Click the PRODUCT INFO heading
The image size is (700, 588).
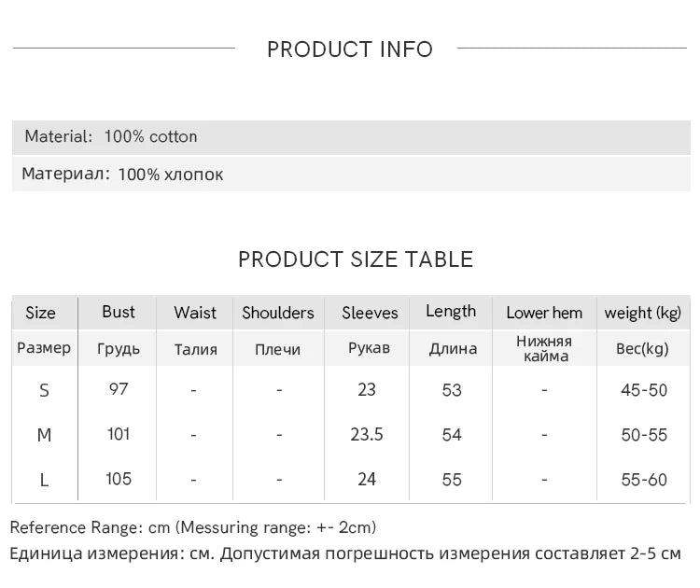point(350,49)
